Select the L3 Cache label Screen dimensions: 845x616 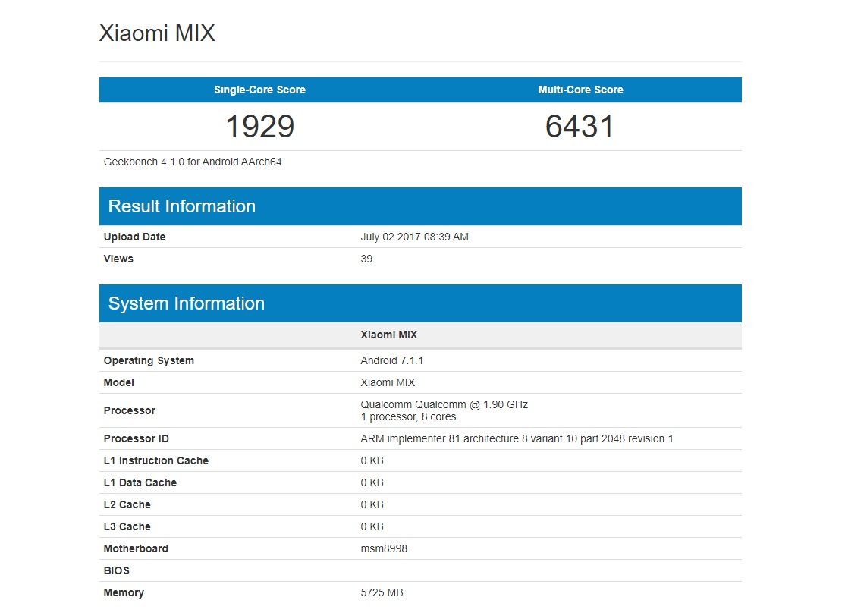(127, 527)
